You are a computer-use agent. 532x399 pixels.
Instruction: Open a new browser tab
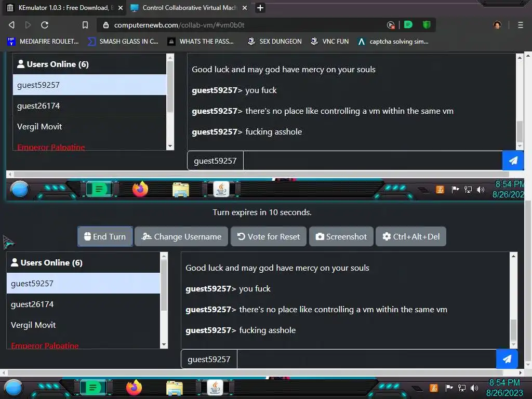tap(260, 8)
